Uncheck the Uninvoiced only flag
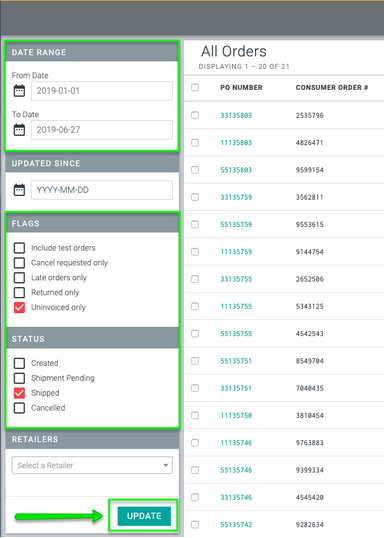This screenshot has height=538, width=384. (x=19, y=307)
